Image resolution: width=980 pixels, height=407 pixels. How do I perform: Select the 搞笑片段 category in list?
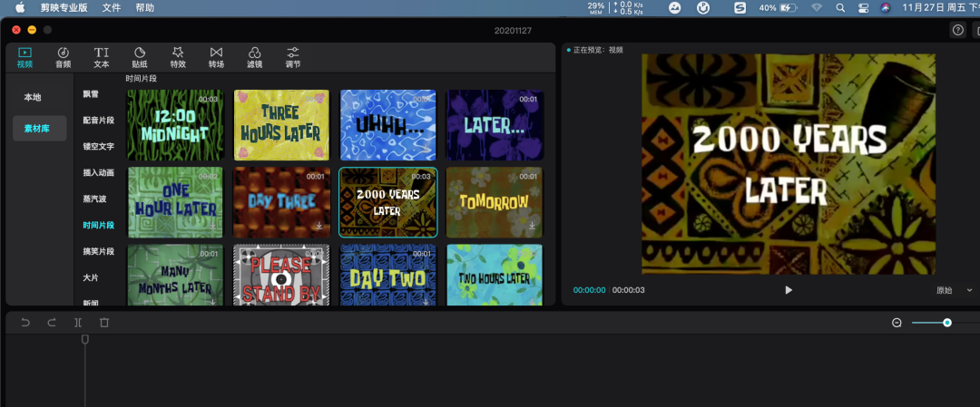click(x=99, y=250)
